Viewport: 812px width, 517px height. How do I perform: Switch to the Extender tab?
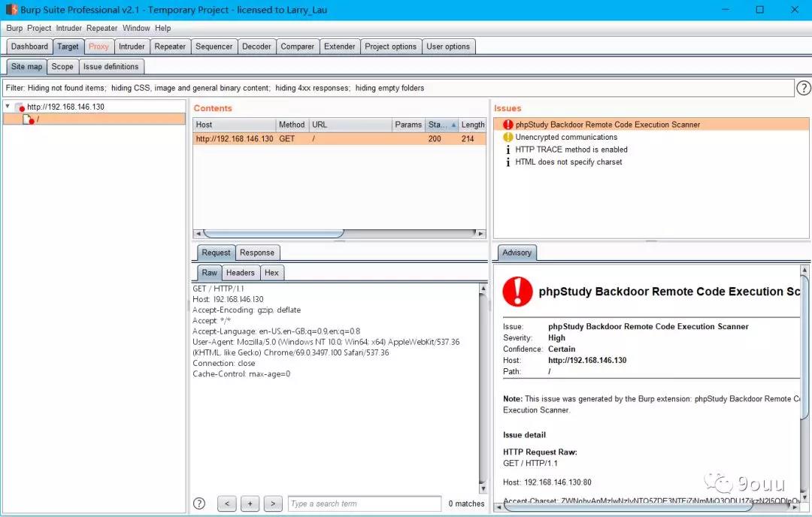[340, 46]
